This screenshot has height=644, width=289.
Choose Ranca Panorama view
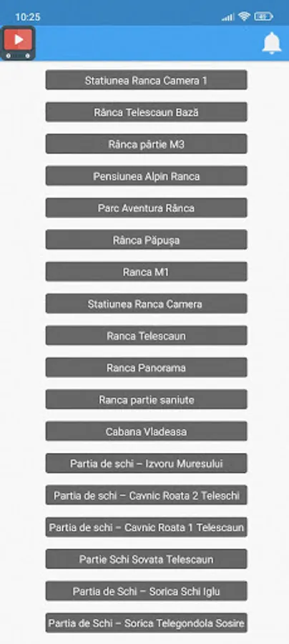tap(146, 368)
